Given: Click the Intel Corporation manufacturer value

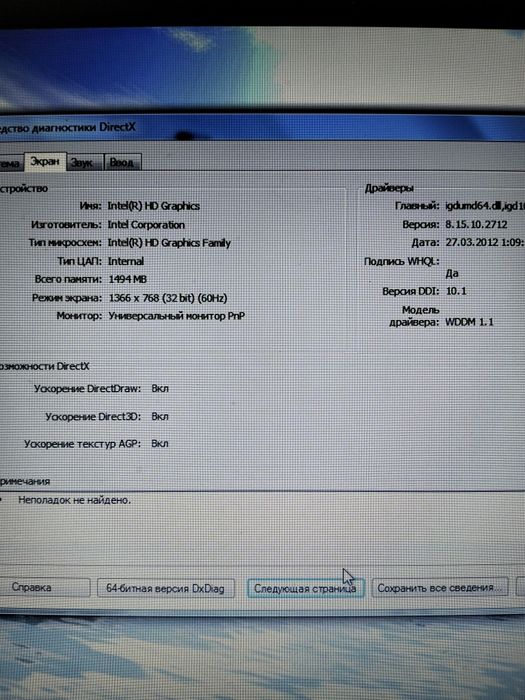Looking at the screenshot, I should [x=146, y=225].
